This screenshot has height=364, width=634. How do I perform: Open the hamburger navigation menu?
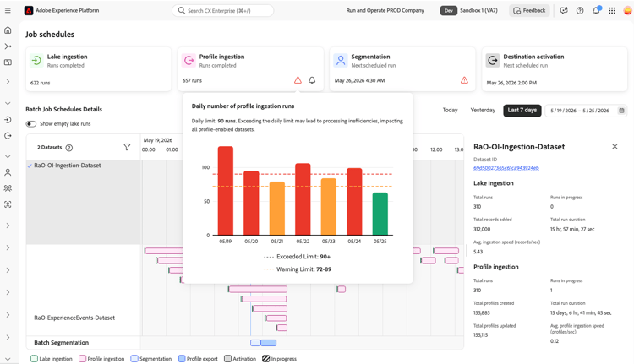(8, 10)
